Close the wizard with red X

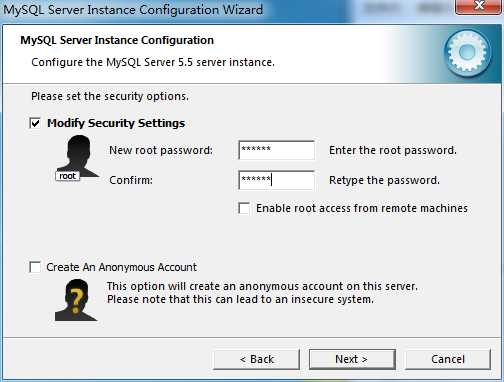coord(479,6)
